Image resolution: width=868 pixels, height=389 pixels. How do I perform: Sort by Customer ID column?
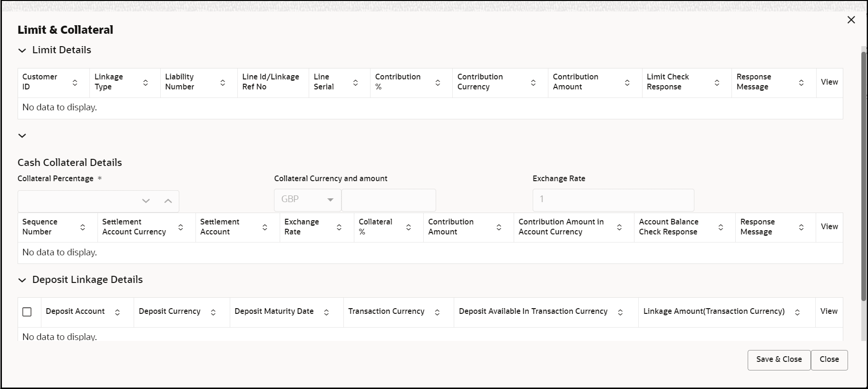[75, 83]
